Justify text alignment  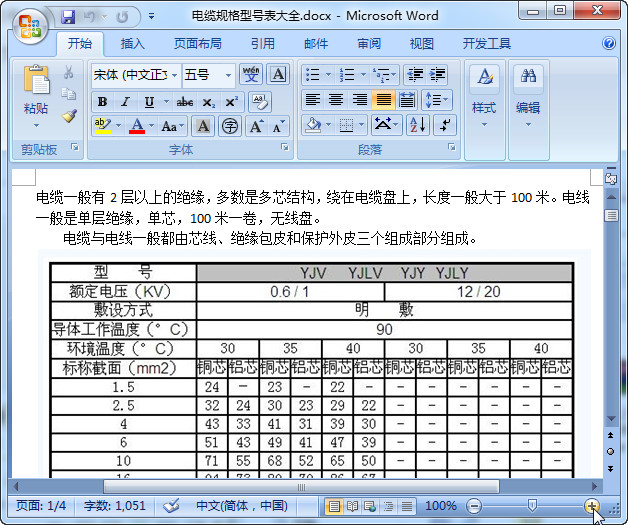click(383, 99)
